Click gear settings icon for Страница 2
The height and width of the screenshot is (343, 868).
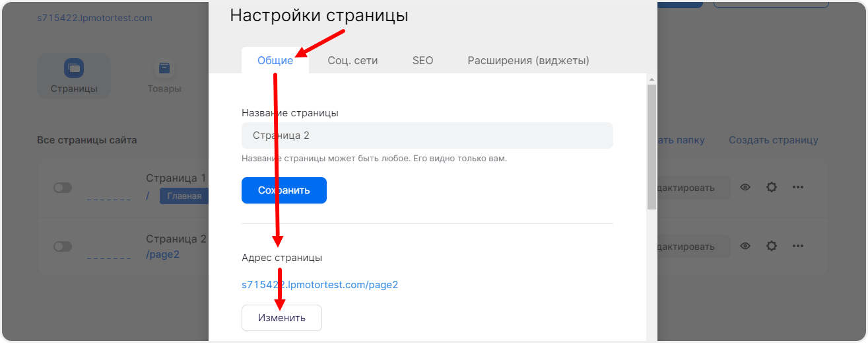click(771, 247)
